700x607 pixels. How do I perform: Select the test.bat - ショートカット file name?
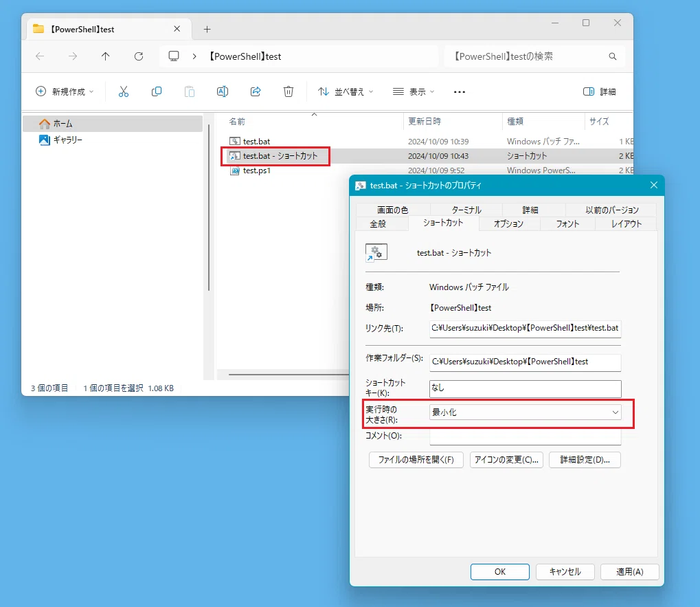pyautogui.click(x=280, y=156)
